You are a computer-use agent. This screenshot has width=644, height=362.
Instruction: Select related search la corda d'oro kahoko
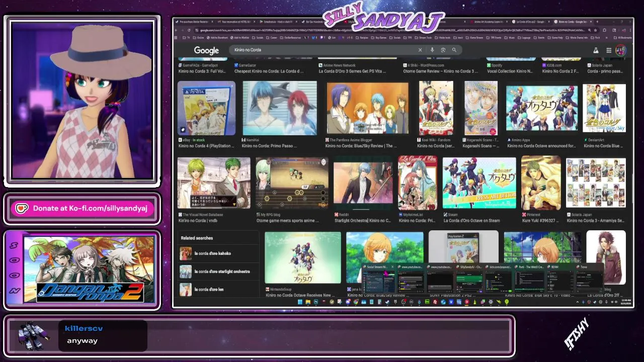pyautogui.click(x=218, y=253)
